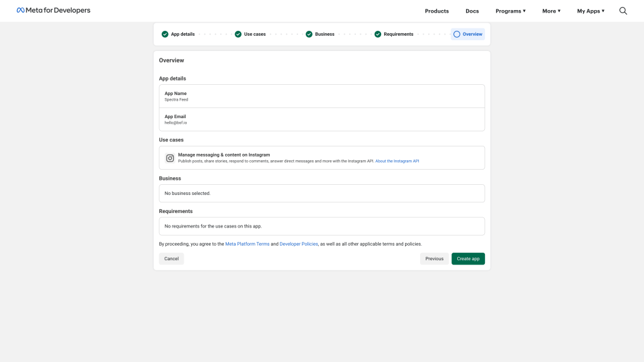Expand the Programs dropdown menu
644x362 pixels.
pos(511,11)
